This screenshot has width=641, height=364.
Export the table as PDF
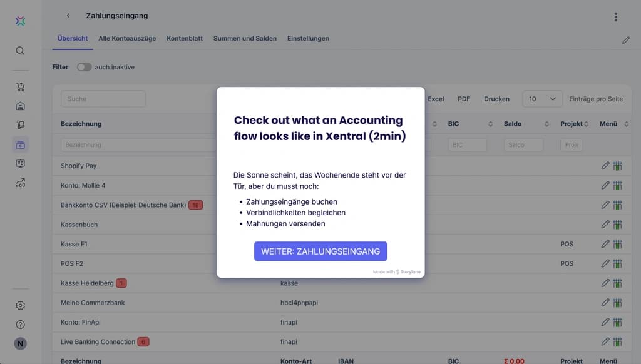464,99
